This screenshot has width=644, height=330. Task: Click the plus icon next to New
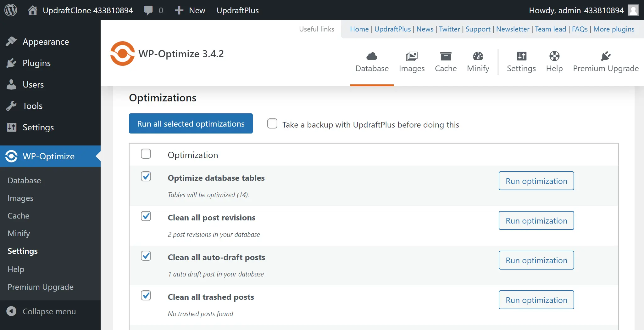(179, 10)
